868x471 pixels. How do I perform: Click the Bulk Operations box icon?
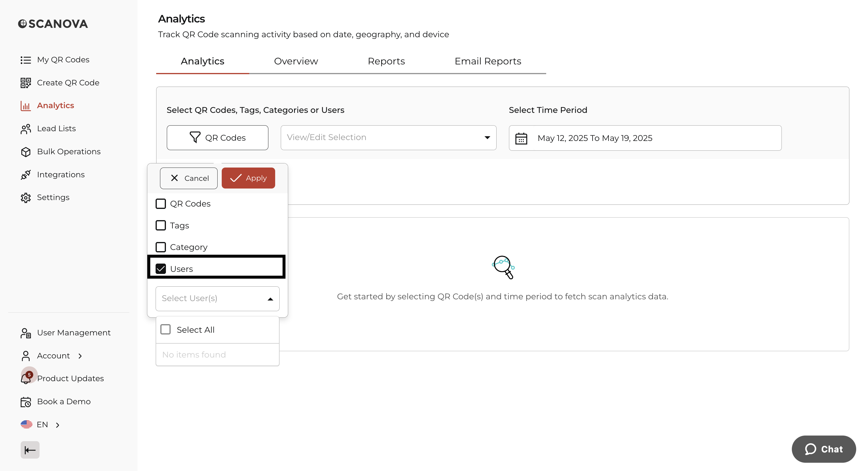(26, 152)
